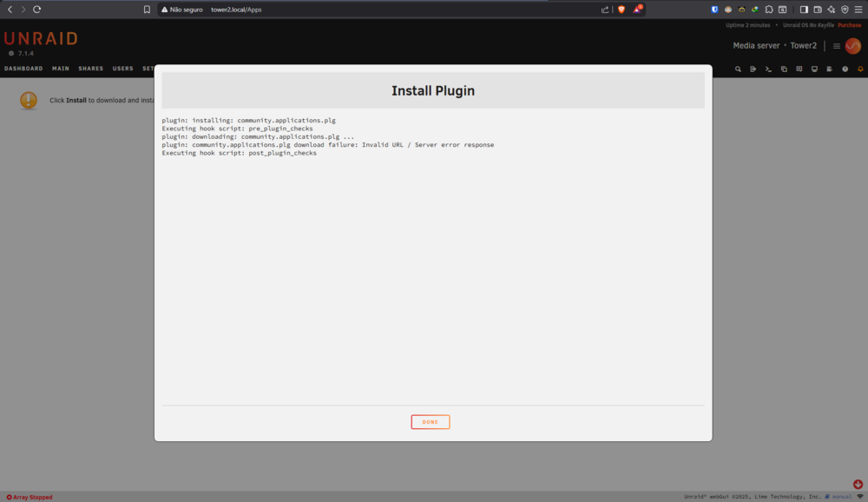Open the Unraid notifications bell
The width and height of the screenshot is (868, 502).
tap(860, 69)
